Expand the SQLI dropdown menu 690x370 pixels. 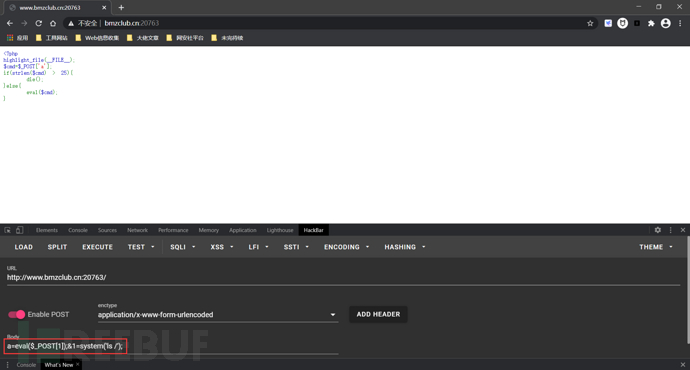tap(182, 247)
